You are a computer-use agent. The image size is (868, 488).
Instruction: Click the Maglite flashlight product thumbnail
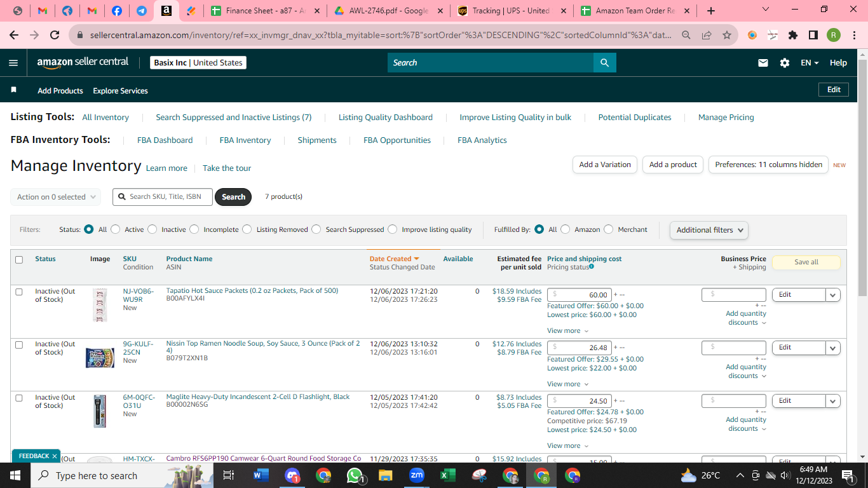pos(100,411)
